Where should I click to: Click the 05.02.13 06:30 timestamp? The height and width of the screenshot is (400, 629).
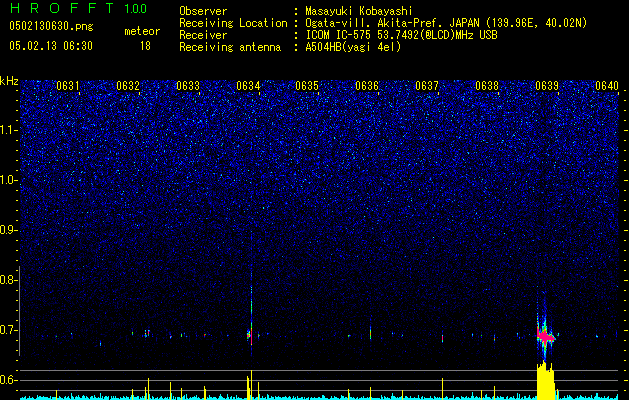[x=51, y=46]
